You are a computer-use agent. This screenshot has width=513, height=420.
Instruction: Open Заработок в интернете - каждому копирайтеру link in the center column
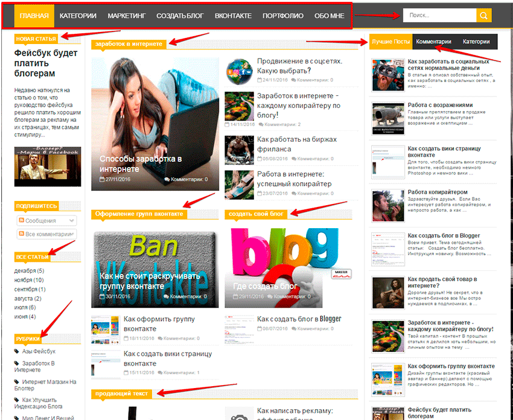298,106
